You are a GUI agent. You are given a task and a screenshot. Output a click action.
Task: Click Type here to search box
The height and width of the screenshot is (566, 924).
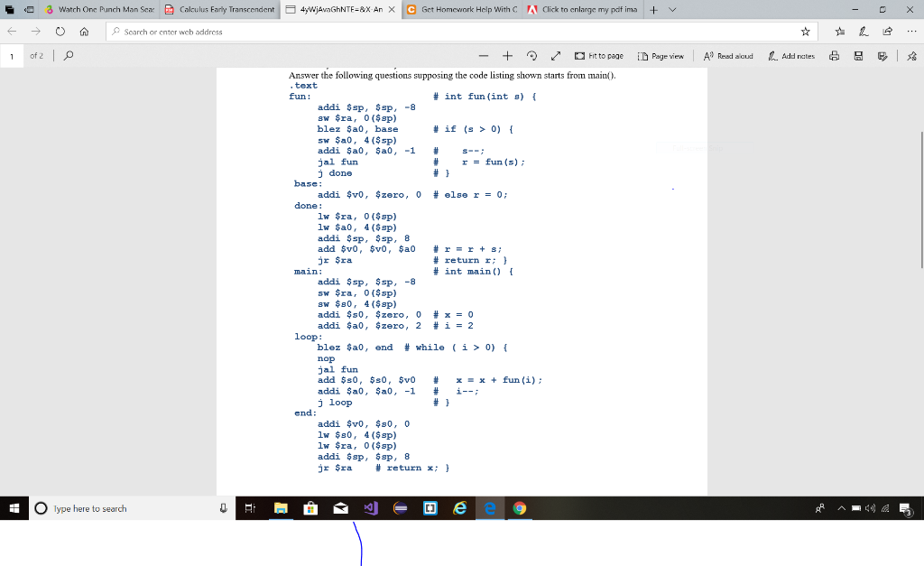pos(124,508)
